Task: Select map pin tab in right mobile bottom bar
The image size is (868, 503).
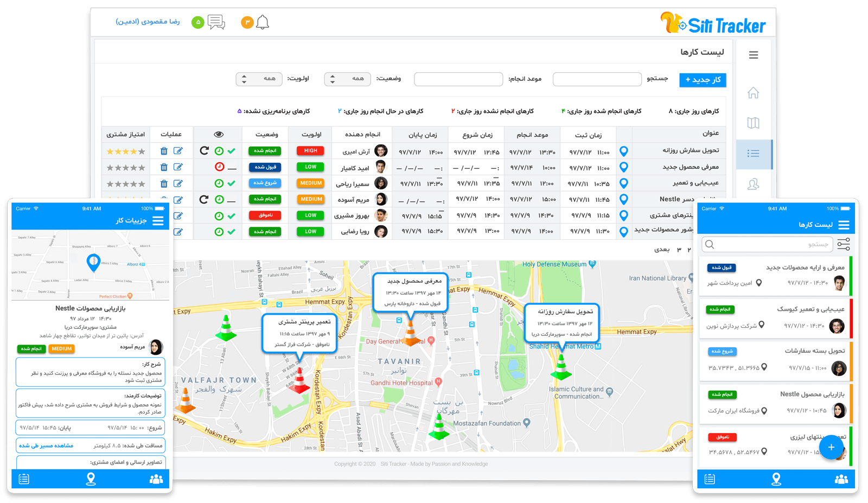Action: 776,479
